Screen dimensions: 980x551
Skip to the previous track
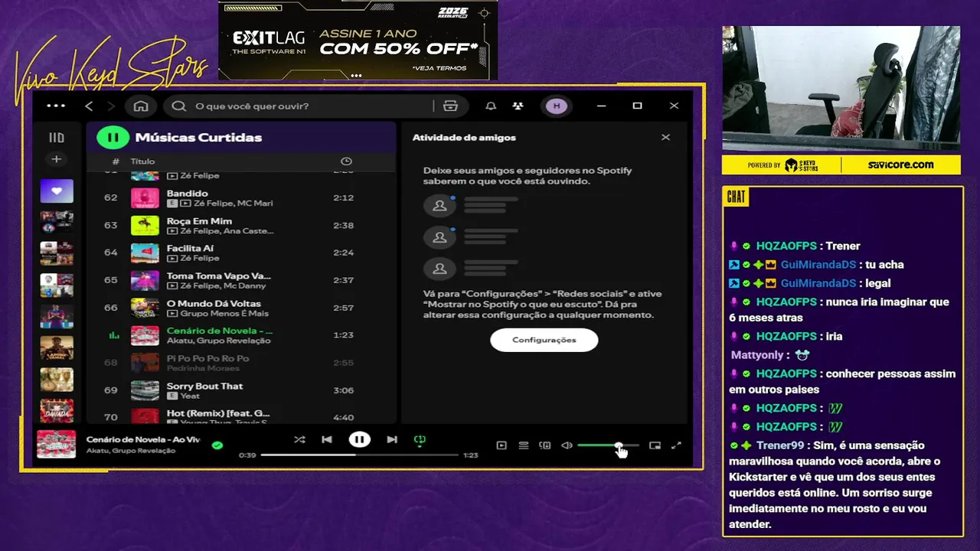pyautogui.click(x=327, y=440)
